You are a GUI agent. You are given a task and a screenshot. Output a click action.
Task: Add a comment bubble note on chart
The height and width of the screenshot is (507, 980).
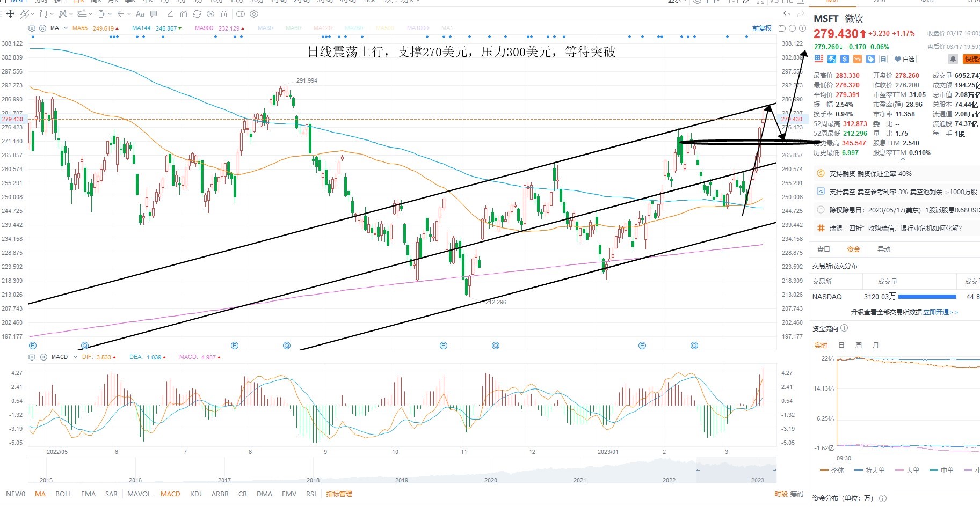pyautogui.click(x=154, y=14)
